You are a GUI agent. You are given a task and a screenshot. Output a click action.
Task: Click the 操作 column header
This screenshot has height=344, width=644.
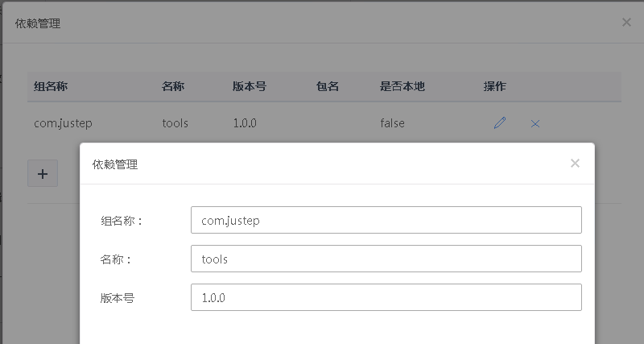pyautogui.click(x=494, y=86)
